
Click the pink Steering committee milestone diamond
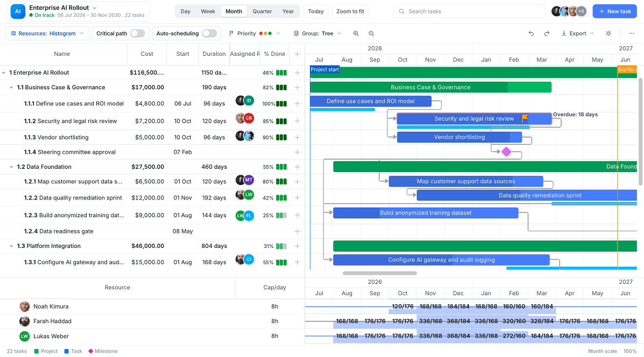[506, 152]
